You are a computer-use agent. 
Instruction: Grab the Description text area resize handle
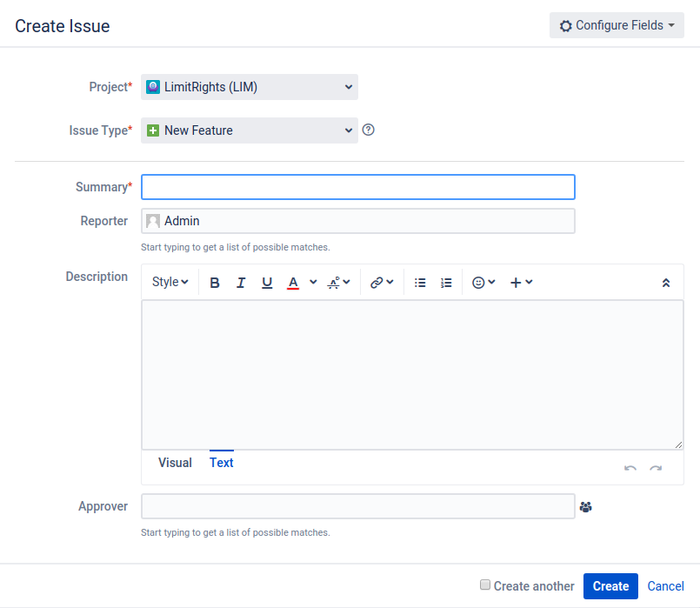pos(678,444)
